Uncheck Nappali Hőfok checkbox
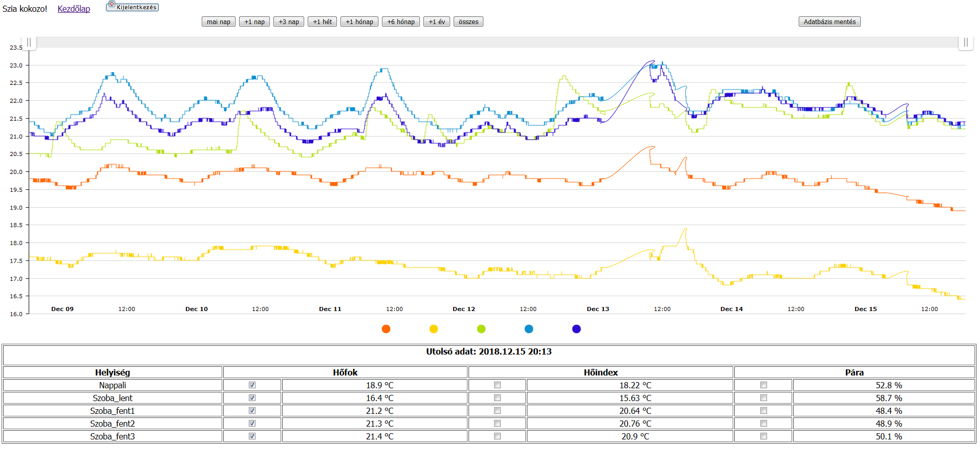980x465 pixels. [252, 385]
